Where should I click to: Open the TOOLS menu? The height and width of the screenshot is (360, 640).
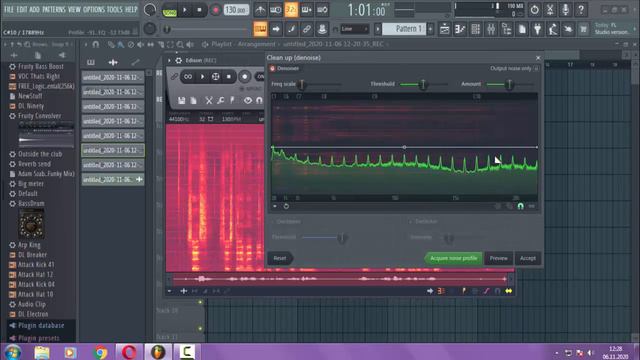pos(115,9)
